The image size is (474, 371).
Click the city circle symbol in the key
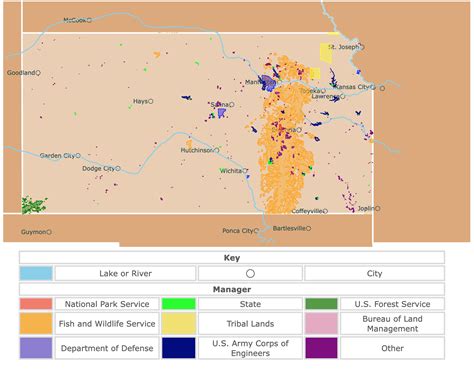pos(250,274)
